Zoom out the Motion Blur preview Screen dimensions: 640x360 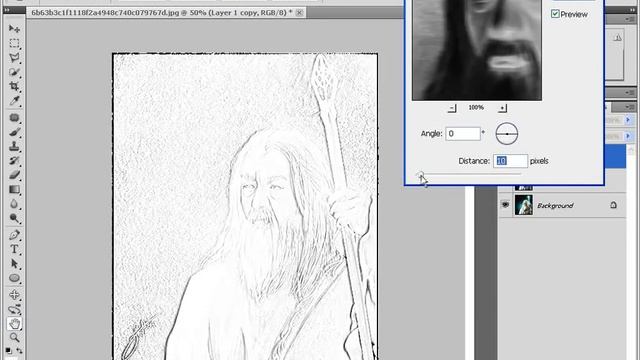tap(451, 108)
